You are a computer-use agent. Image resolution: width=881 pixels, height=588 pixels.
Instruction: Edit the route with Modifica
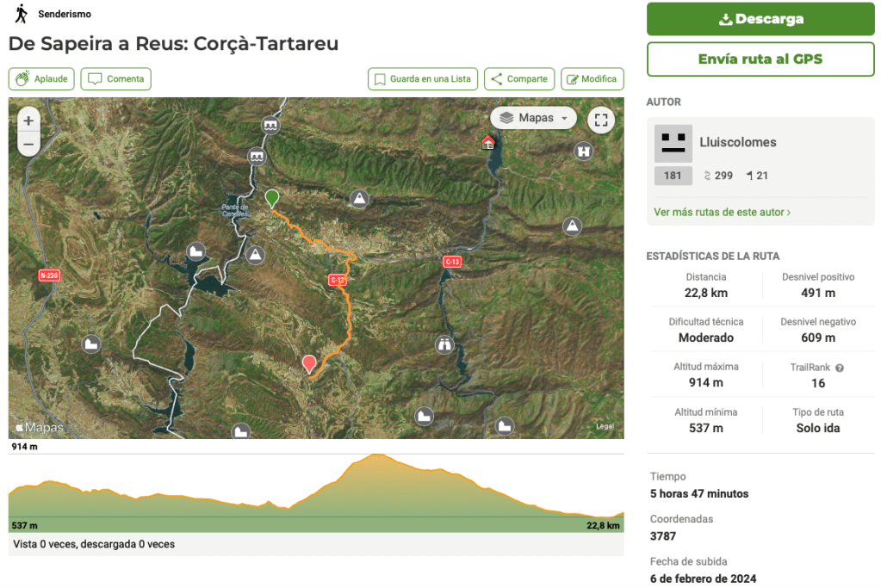[x=592, y=79]
